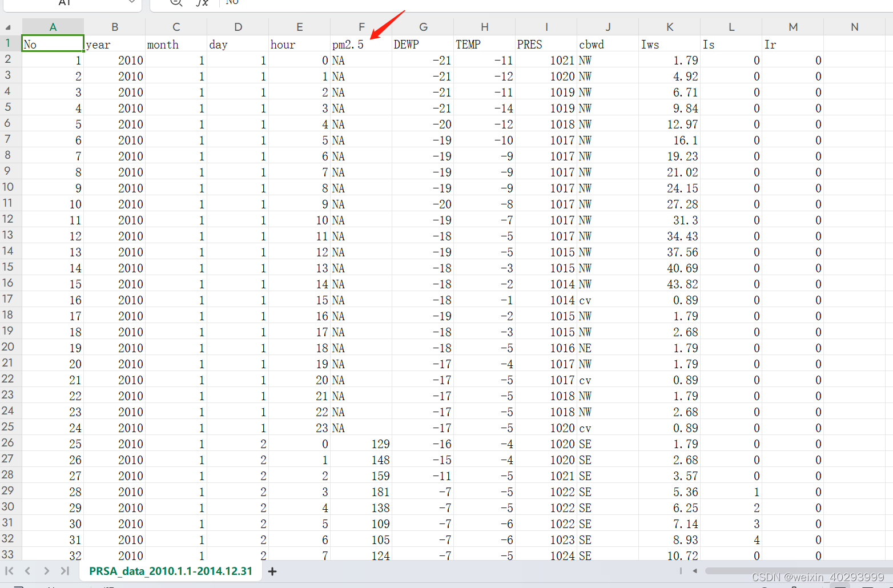Click the 'pm2.5' header cell
Viewport: 893px width, 588px height.
point(361,44)
